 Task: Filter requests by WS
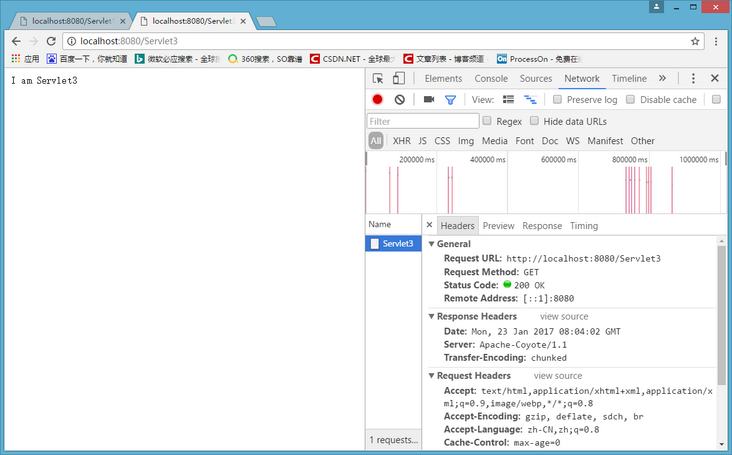tap(573, 141)
